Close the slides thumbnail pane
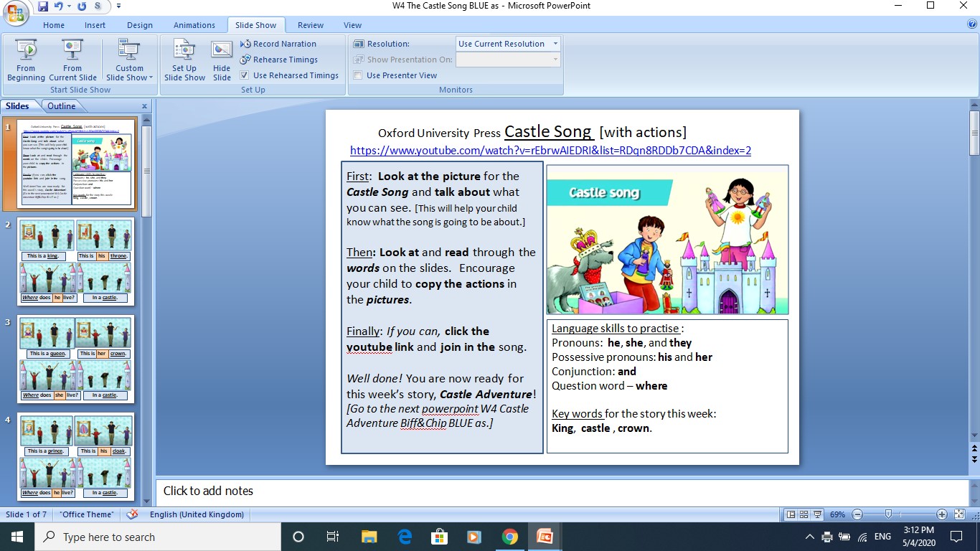This screenshot has width=980, height=551. 144,106
